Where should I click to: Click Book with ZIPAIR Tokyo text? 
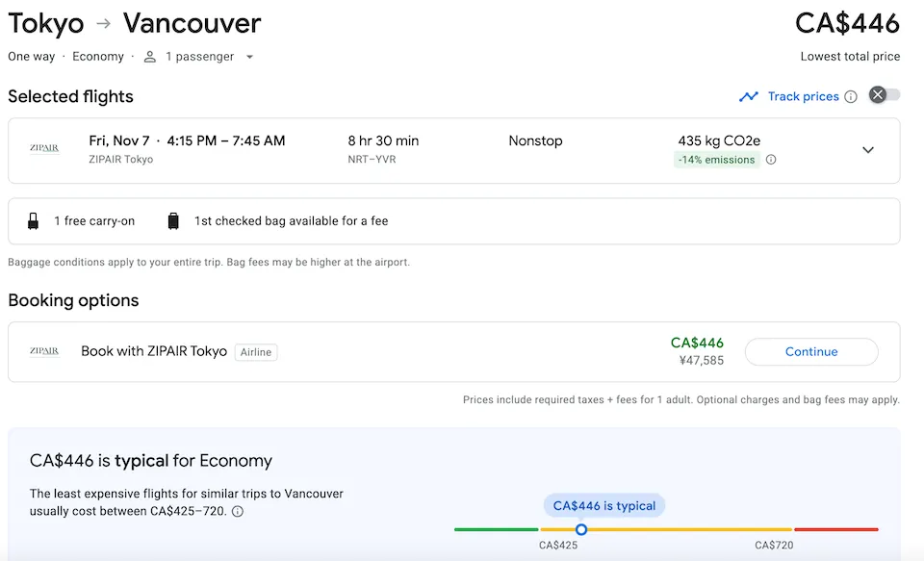pyautogui.click(x=154, y=351)
